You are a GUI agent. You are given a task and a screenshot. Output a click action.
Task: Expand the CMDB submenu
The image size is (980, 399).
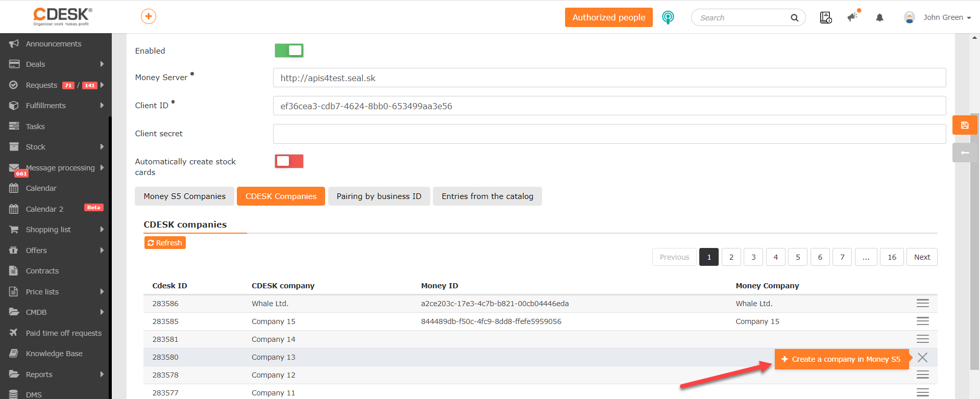pos(102,312)
